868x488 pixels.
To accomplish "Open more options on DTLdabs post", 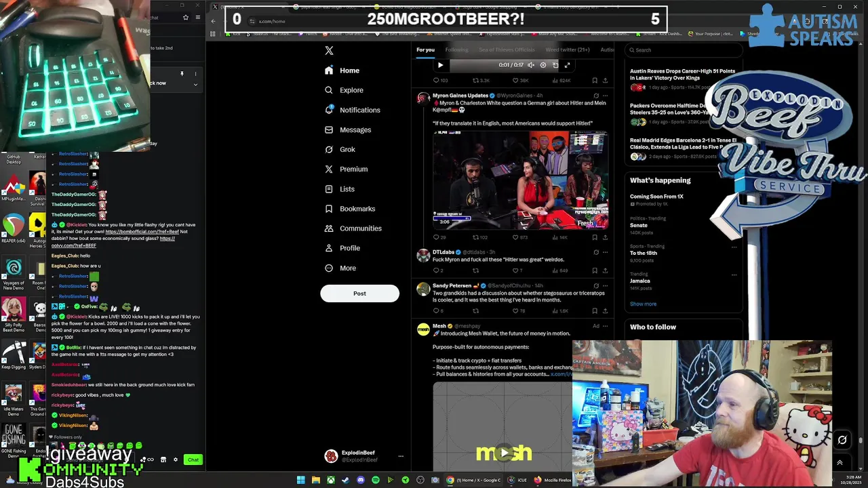I will click(605, 252).
